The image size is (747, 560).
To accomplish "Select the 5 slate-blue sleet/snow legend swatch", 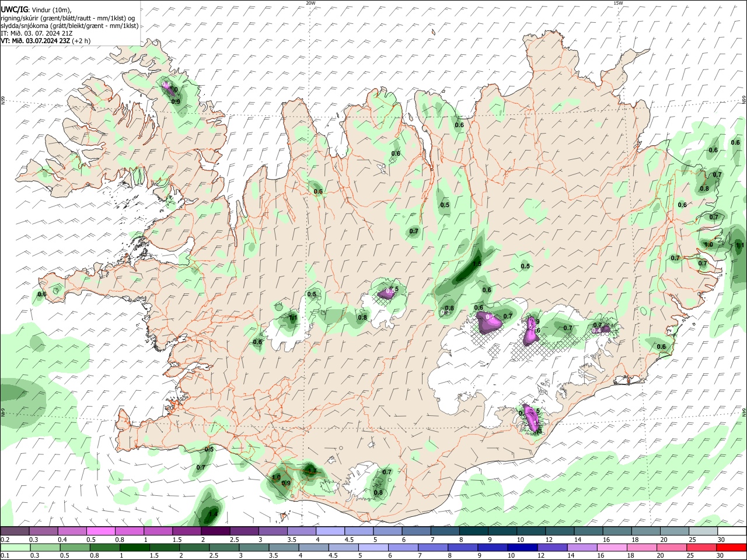I will pos(387,531).
